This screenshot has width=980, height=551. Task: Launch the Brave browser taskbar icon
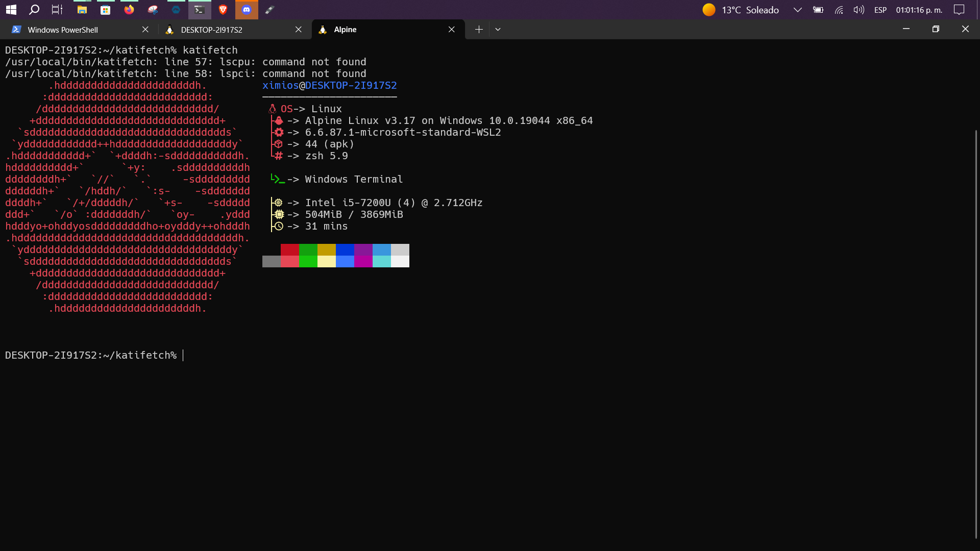pos(223,10)
